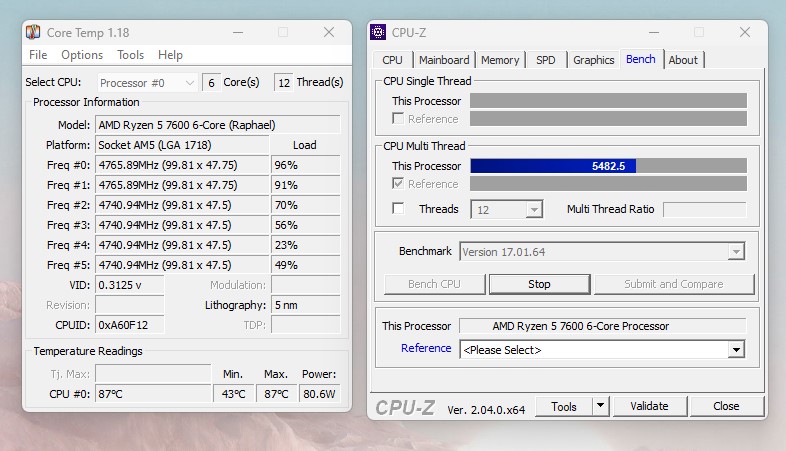The width and height of the screenshot is (786, 451).
Task: Click the Validate button
Action: (x=649, y=406)
